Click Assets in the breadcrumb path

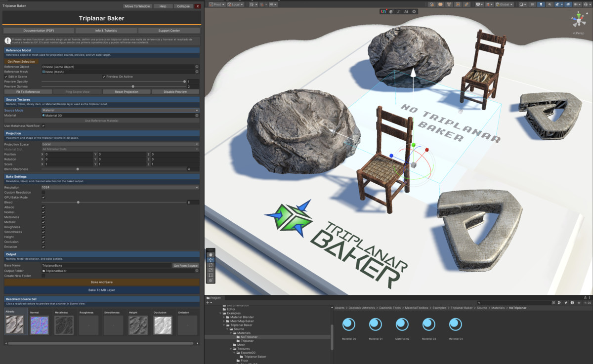[339, 308]
